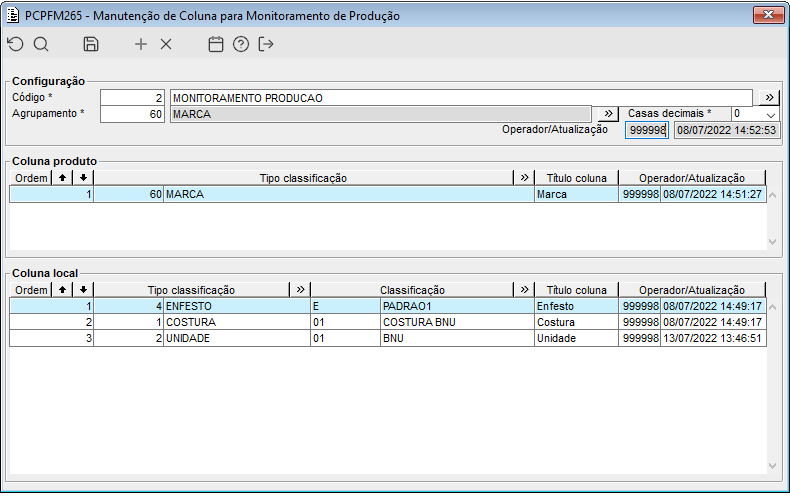Click Título coluna header in Coluna produto

click(576, 178)
